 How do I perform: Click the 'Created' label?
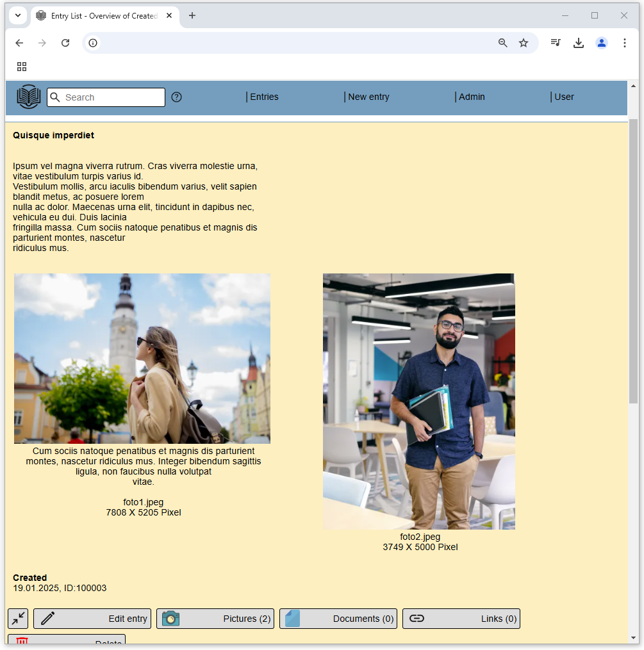coord(30,578)
